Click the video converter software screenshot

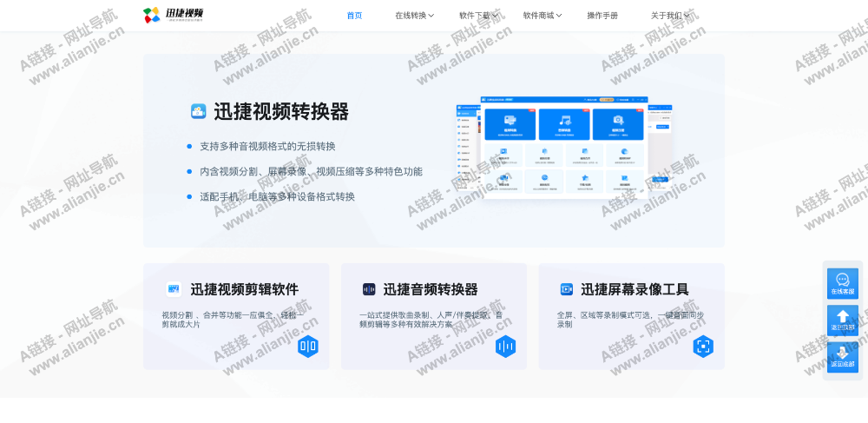click(563, 148)
